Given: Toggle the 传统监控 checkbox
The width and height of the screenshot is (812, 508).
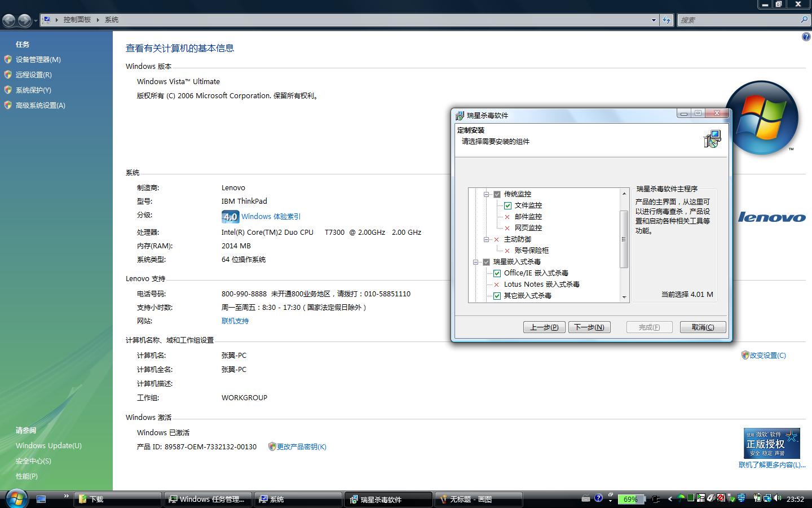Looking at the screenshot, I should (497, 194).
